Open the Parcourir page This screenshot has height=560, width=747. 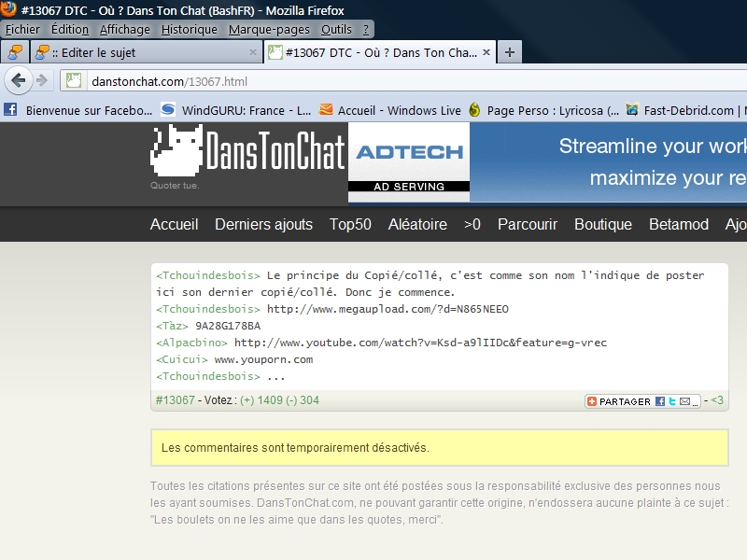(x=528, y=224)
